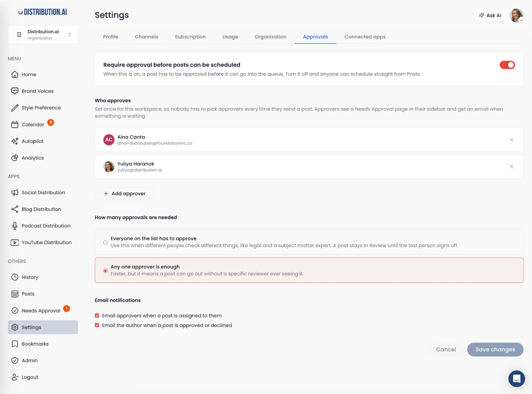The height and width of the screenshot is (394, 532).
Task: Click the Approvals tab
Action: (x=315, y=37)
